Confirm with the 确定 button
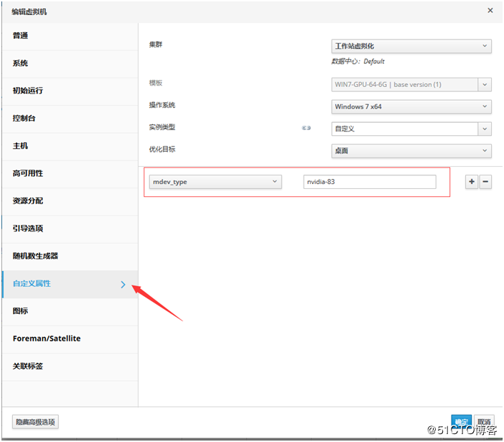The image size is (504, 442). pos(461,421)
